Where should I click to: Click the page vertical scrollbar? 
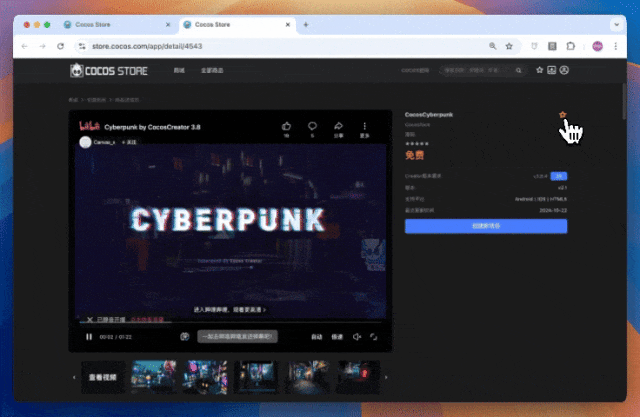pos(624,102)
